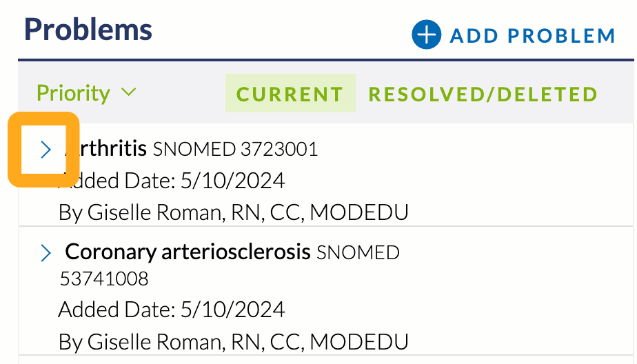Click the SNOMED 53741008 code

[230, 265]
